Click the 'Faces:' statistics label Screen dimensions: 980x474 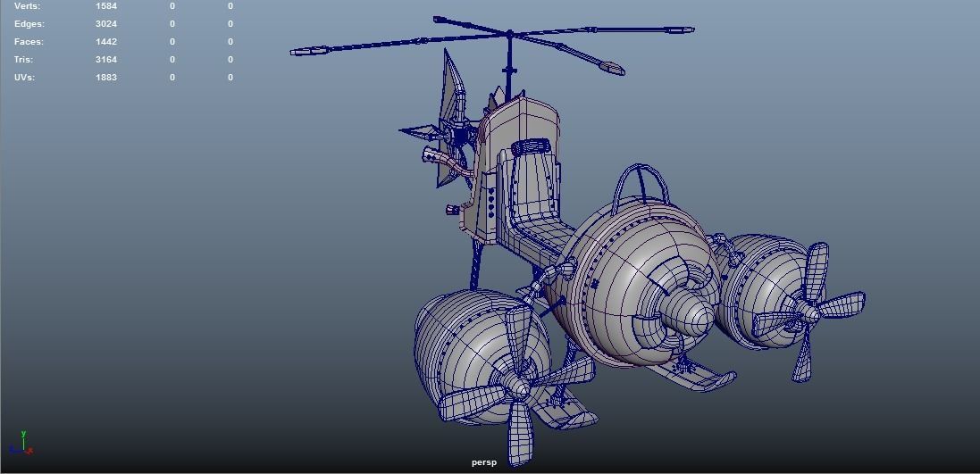point(29,42)
